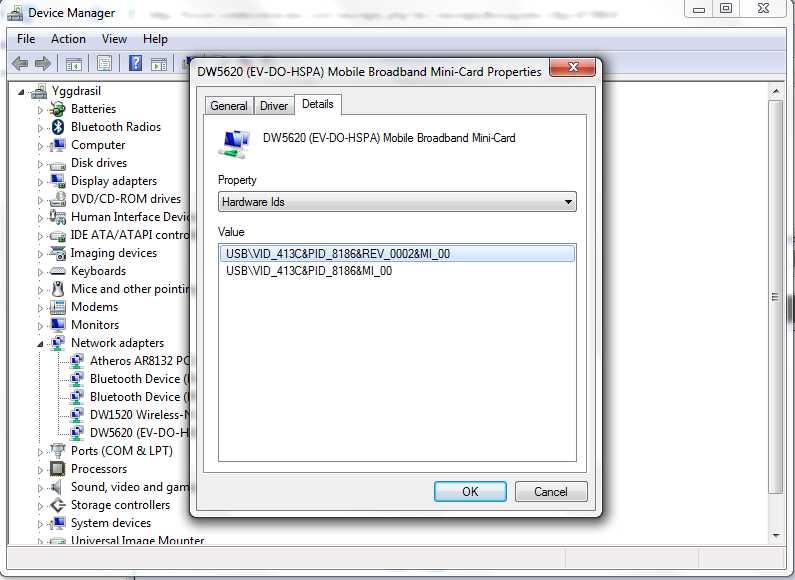Viewport: 795px width, 580px height.
Task: Switch to the General tab
Action: (x=229, y=106)
